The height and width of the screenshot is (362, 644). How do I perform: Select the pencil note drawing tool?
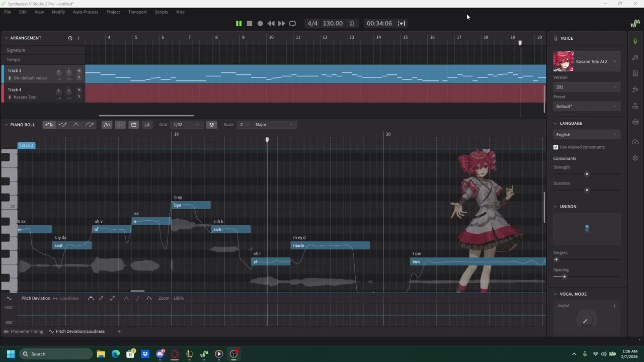[x=63, y=125]
